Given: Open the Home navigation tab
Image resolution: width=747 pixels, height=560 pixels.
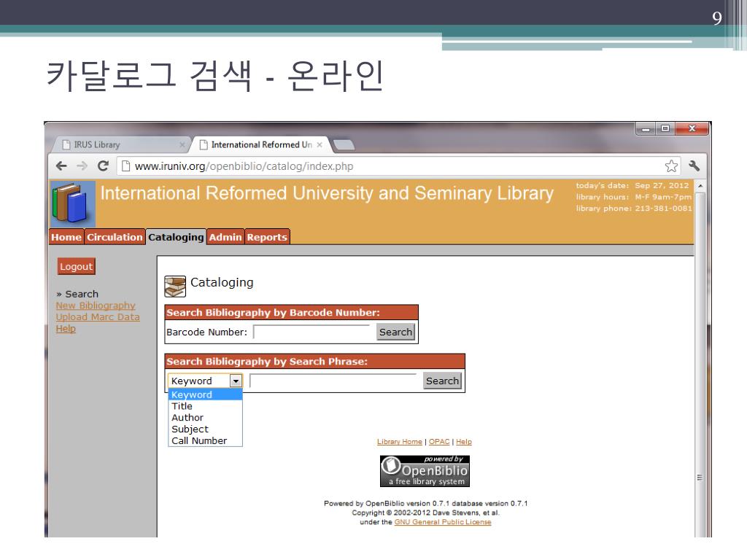Looking at the screenshot, I should [66, 237].
